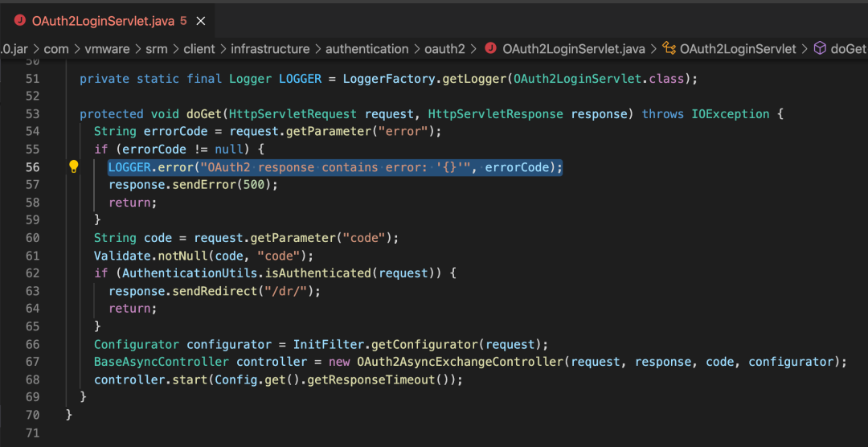Click the Java file icon in the breadcrumb
The image size is (868, 447).
(x=490, y=49)
